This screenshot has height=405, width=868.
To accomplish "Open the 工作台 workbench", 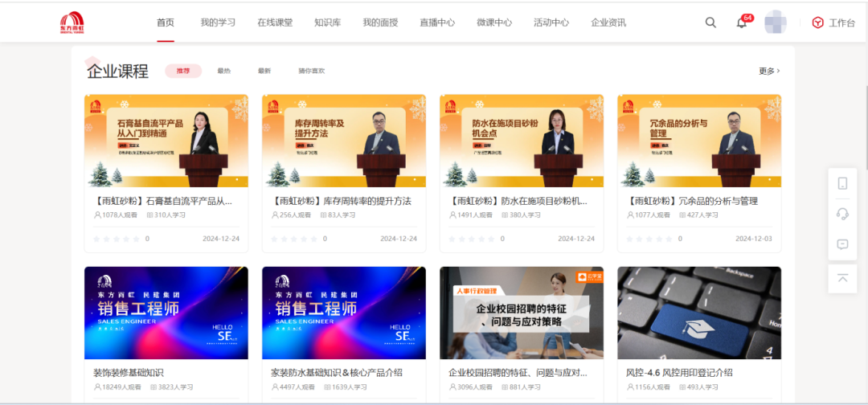I will coord(833,22).
